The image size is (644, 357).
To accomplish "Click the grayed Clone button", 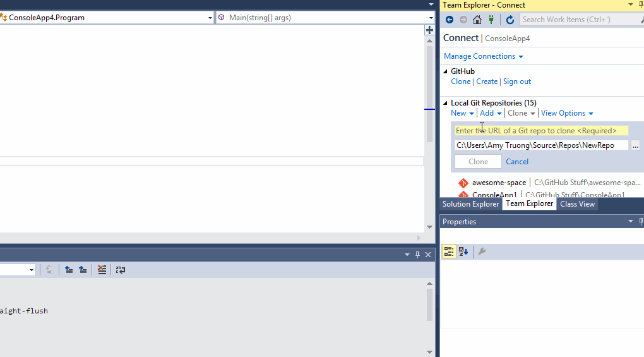I will coord(478,162).
